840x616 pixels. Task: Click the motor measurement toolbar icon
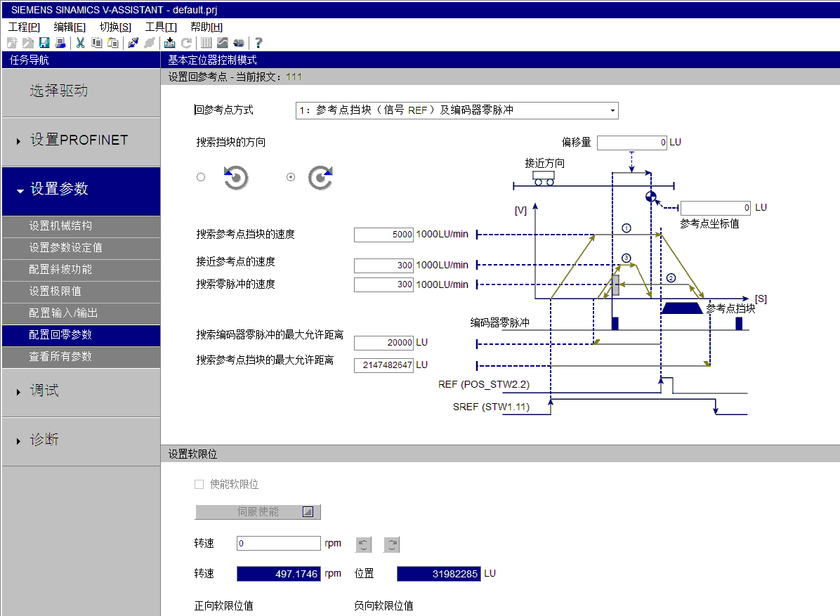click(238, 43)
